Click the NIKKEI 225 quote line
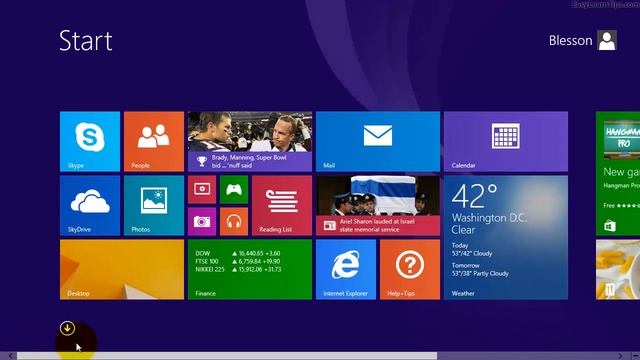The width and height of the screenshot is (640, 360). 238,269
